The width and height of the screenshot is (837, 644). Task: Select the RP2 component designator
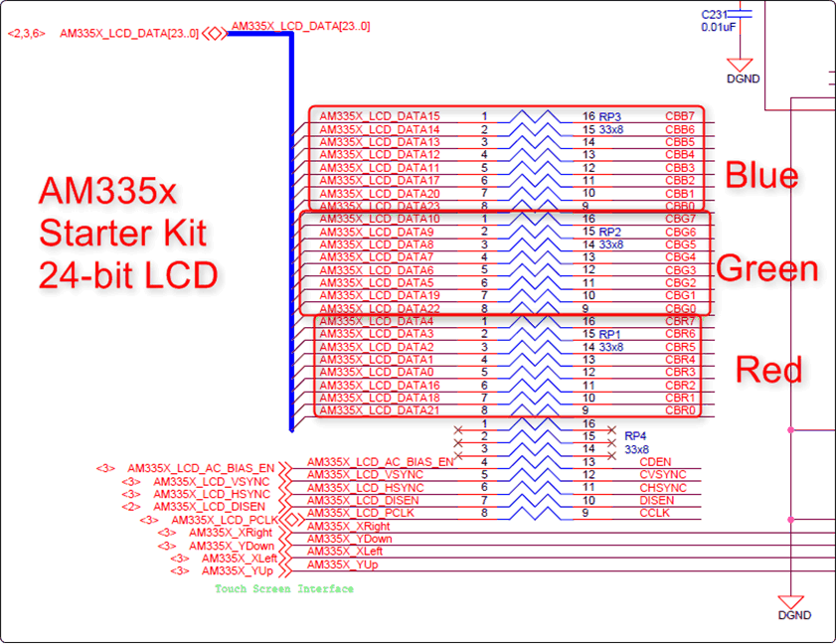(x=610, y=232)
